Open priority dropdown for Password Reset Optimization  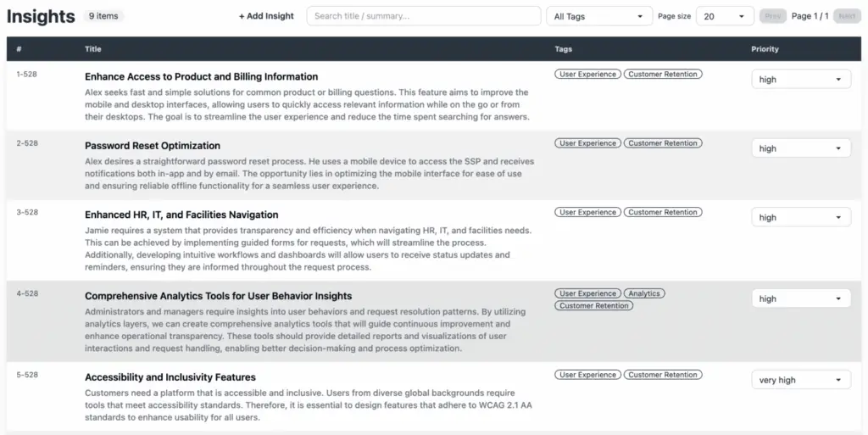pos(801,148)
